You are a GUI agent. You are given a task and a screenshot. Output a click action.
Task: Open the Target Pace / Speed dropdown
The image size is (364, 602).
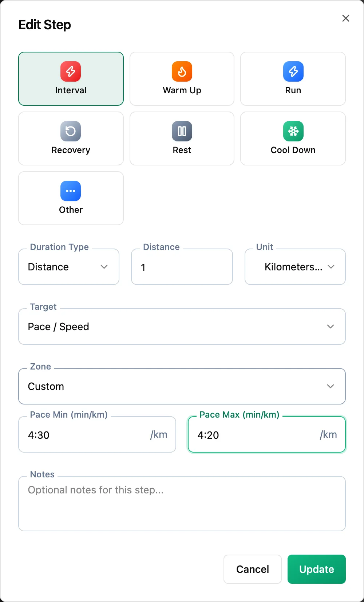182,327
